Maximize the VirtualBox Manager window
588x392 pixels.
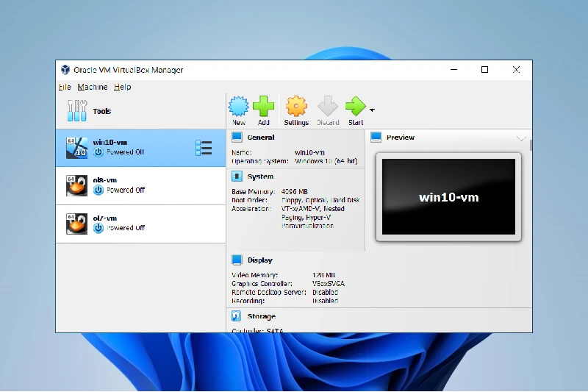(484, 70)
